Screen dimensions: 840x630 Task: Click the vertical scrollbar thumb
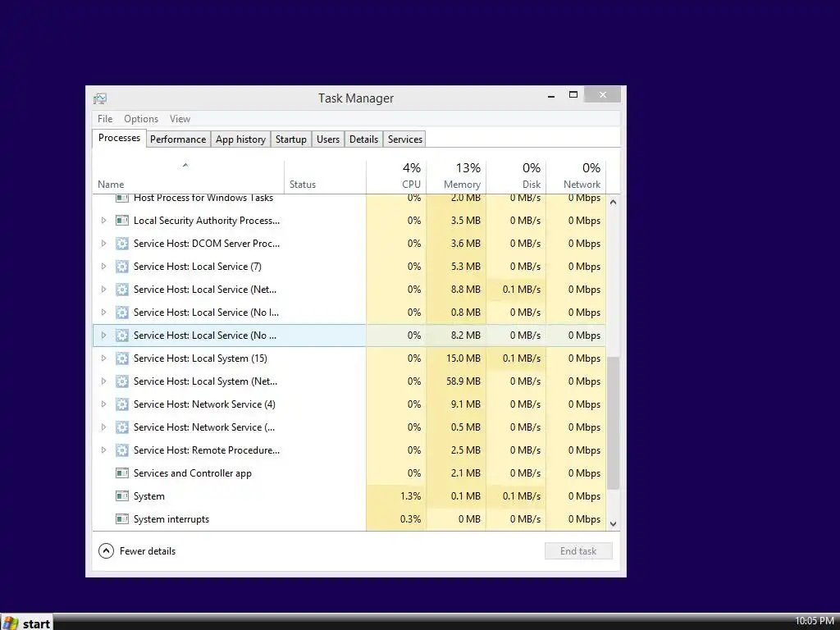[x=614, y=422]
